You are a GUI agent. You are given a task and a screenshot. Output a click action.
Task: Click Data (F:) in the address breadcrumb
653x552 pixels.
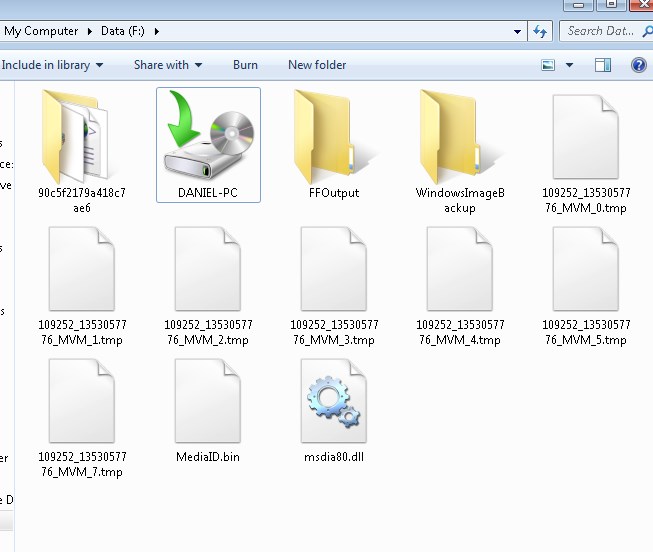pos(123,31)
